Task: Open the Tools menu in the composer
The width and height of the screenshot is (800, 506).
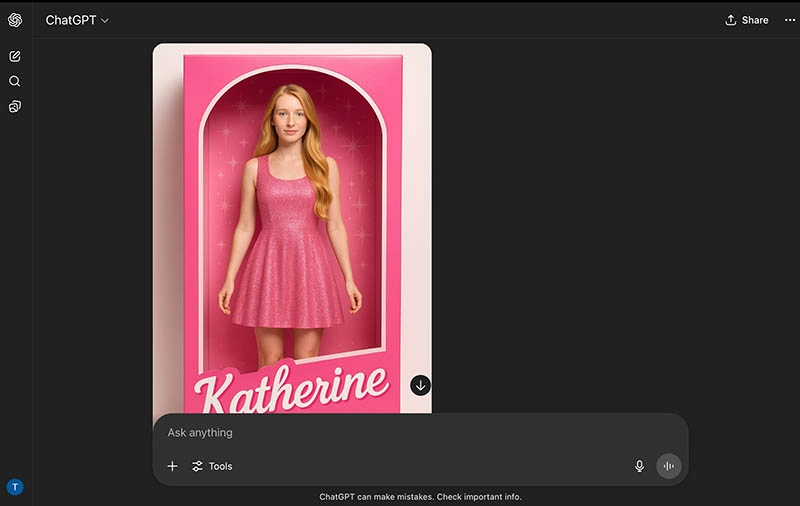Action: [x=212, y=466]
